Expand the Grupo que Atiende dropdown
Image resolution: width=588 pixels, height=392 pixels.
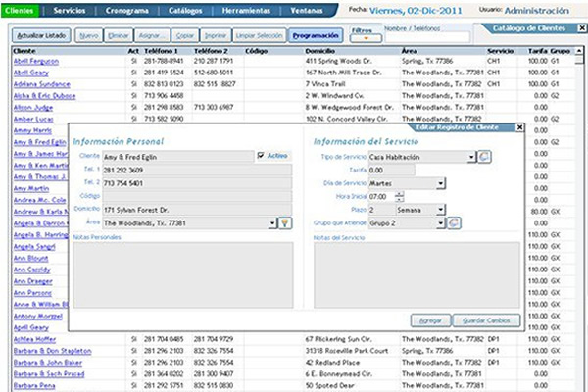click(x=440, y=223)
